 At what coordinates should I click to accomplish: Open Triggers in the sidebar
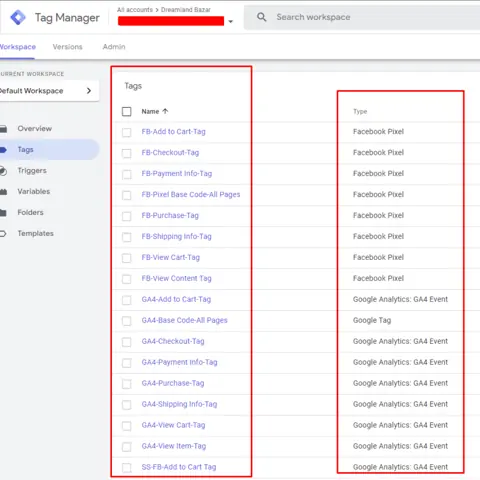coord(32,171)
